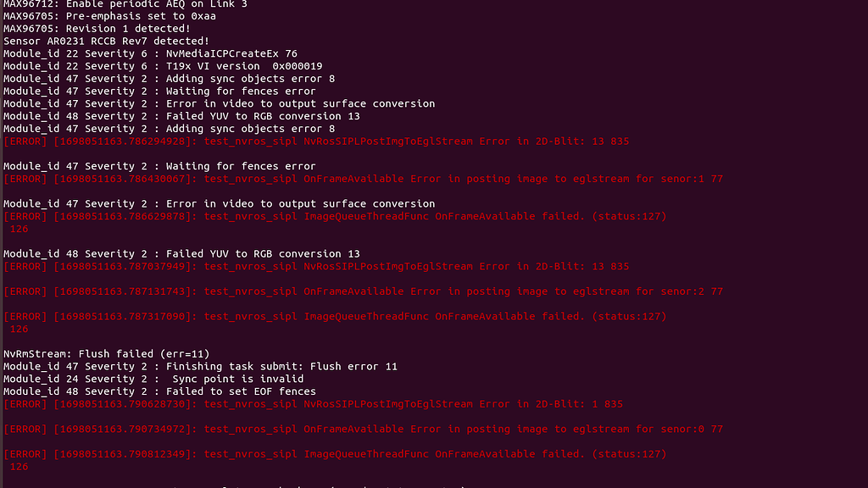The width and height of the screenshot is (868, 488).
Task: Select the 'Sensor AR0231 RCCB Rev7 detected!' line
Action: (x=106, y=41)
